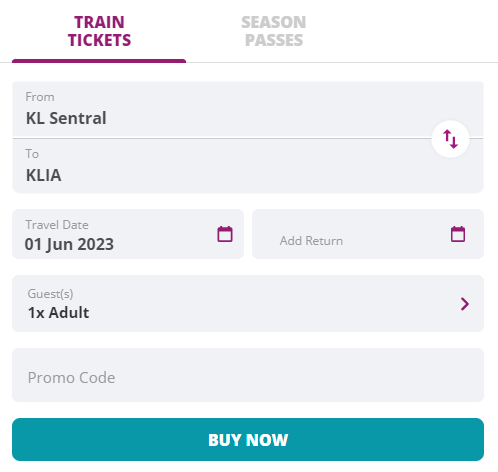
Task: Click the To label
Action: click(x=32, y=154)
